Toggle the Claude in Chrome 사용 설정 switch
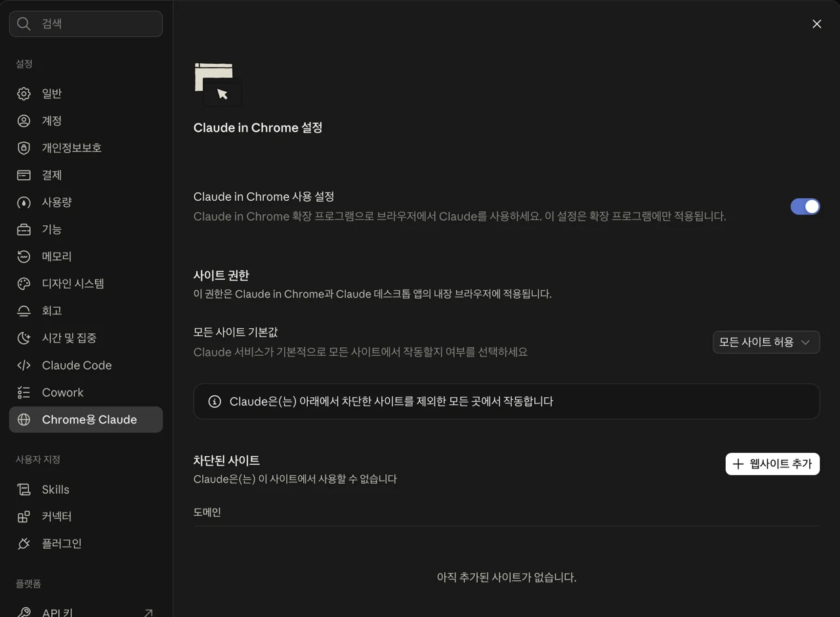The image size is (840, 617). click(805, 207)
